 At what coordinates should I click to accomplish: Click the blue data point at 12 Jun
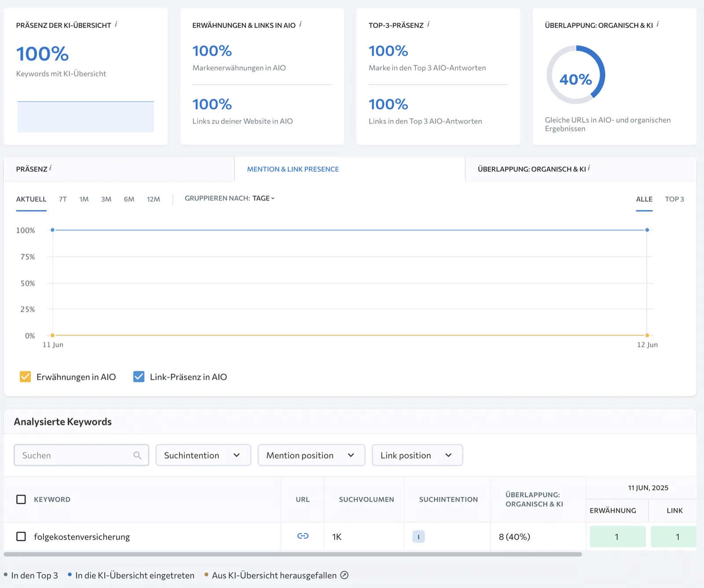coord(647,230)
